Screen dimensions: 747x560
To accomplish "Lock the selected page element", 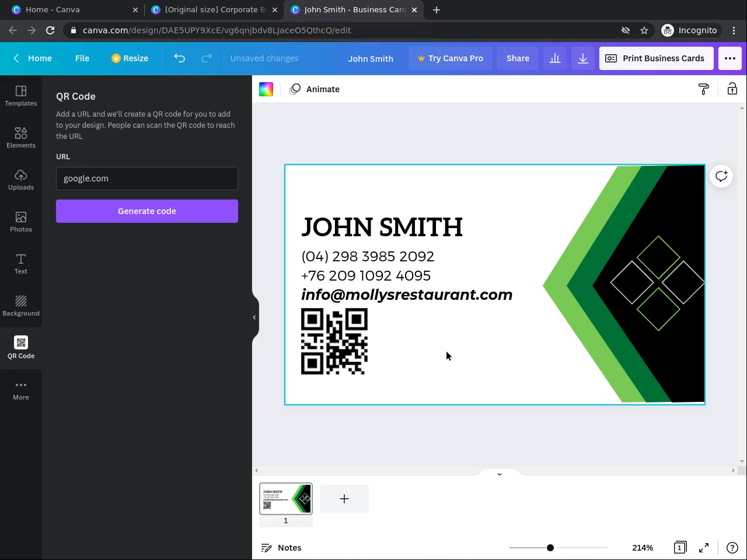I will click(x=732, y=89).
